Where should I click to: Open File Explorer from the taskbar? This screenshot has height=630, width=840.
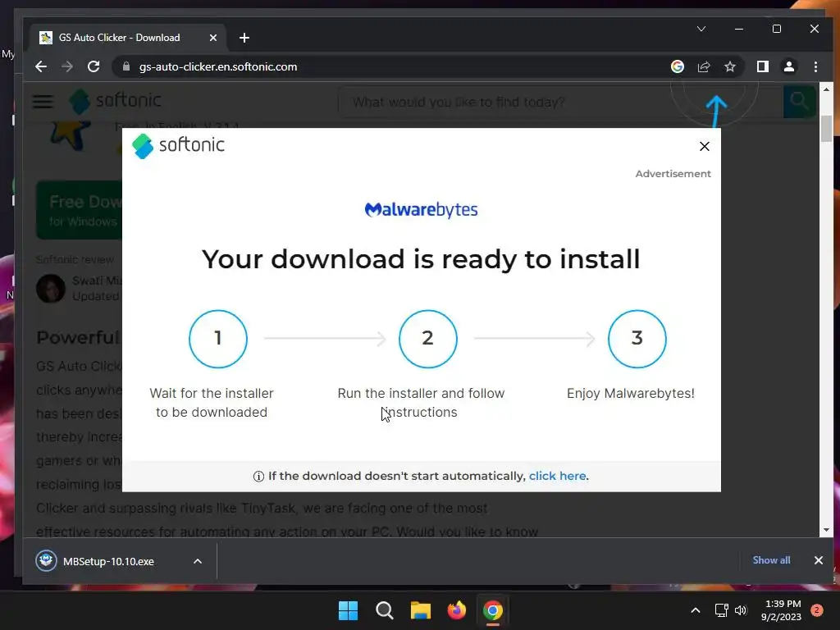point(421,610)
